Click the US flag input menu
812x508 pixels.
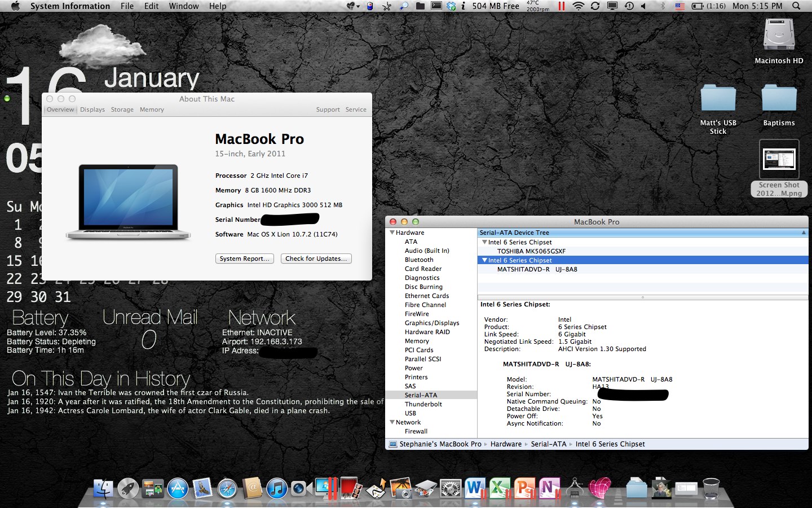coord(679,6)
